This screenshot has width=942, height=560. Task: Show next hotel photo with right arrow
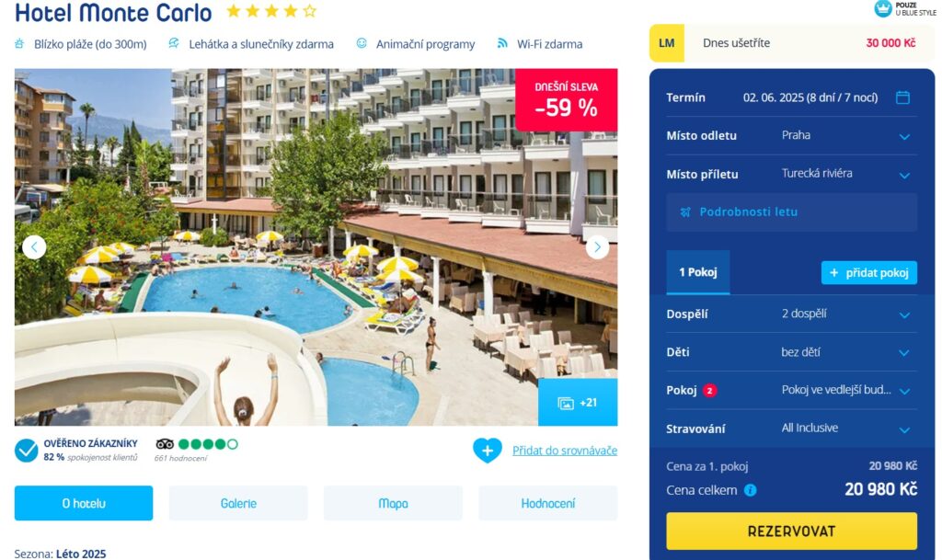pos(597,247)
